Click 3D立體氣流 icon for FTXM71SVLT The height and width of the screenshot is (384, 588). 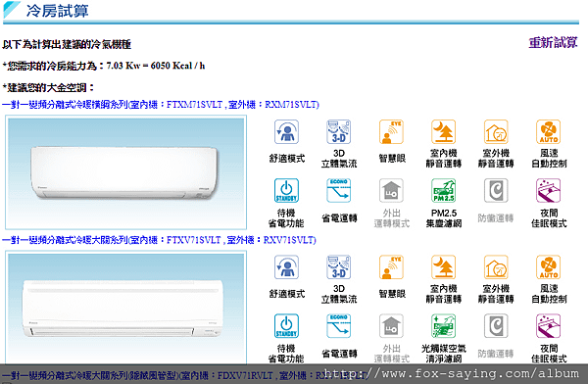[339, 132]
